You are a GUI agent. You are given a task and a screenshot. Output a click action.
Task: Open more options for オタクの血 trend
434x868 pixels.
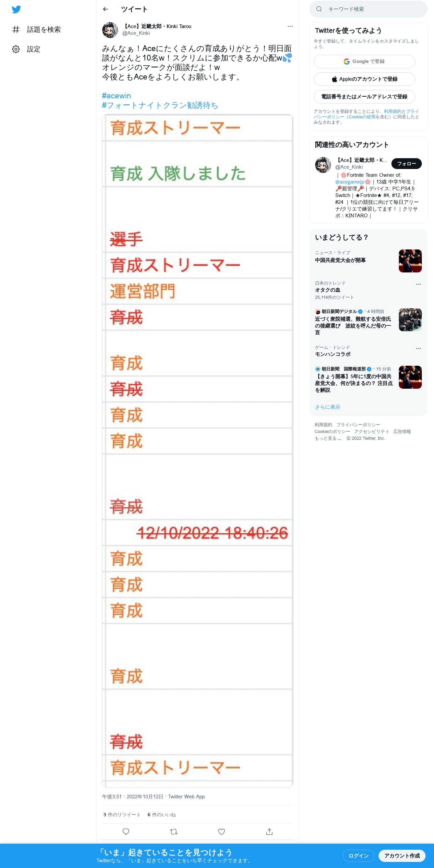click(x=418, y=284)
